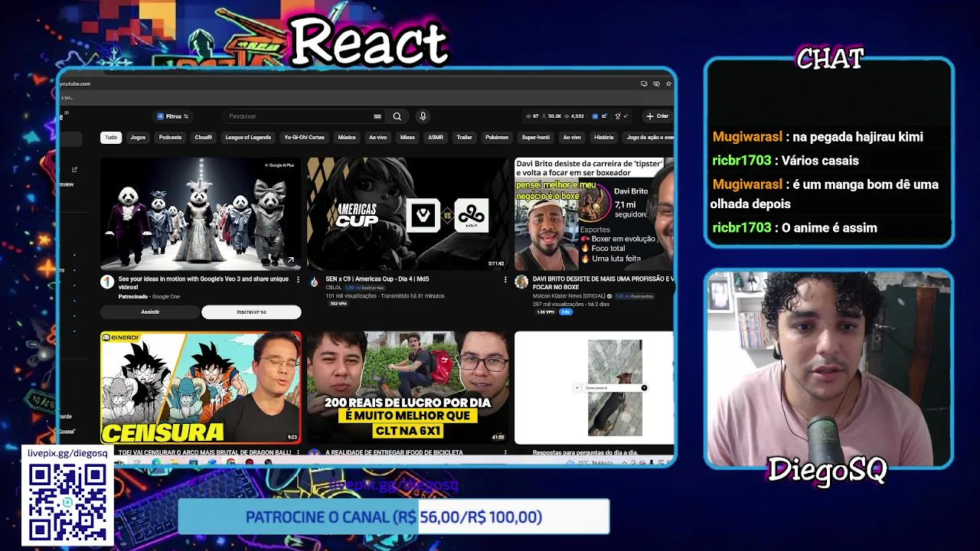Open the Criar create menu button
Screen dimensions: 980x551
(657, 116)
